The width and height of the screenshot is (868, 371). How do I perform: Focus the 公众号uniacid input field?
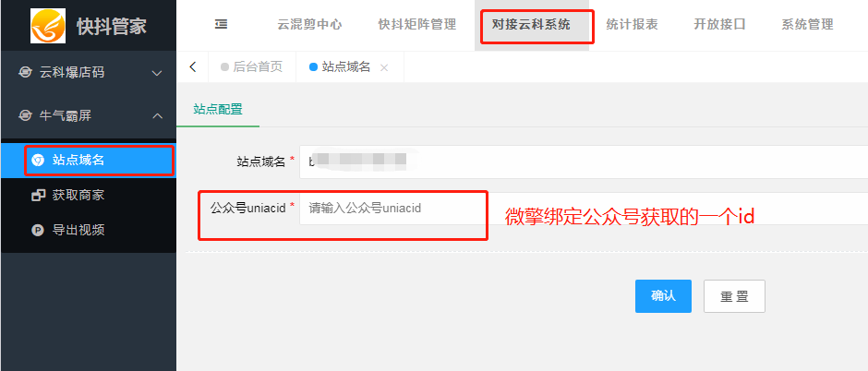pyautogui.click(x=584, y=209)
